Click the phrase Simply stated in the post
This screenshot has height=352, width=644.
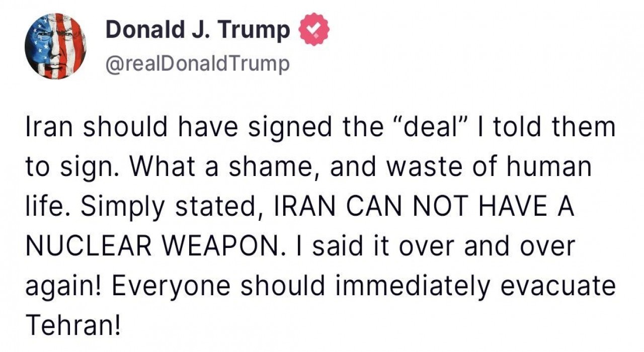166,206
